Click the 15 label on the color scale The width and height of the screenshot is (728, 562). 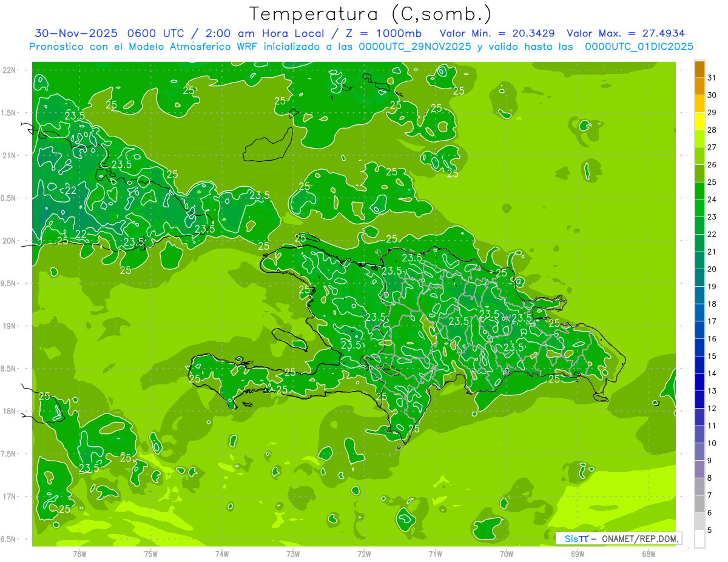(712, 356)
